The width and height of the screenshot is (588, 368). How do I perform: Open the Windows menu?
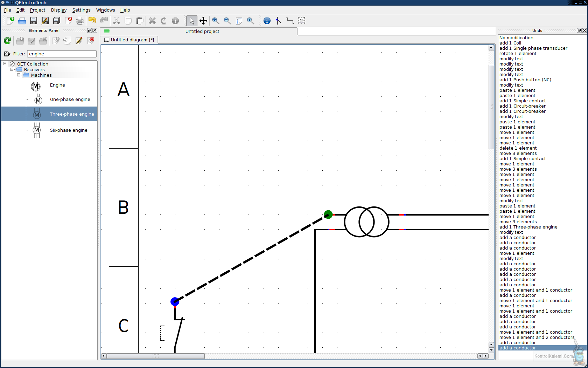(105, 10)
